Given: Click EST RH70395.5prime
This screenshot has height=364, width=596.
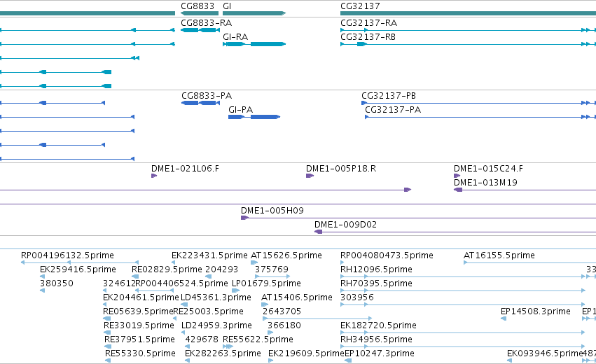Looking at the screenshot, I should pyautogui.click(x=376, y=283).
